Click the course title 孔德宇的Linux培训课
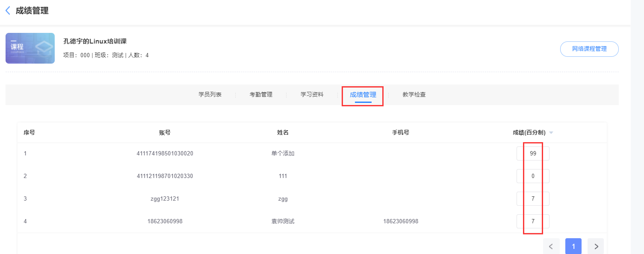 coord(95,41)
